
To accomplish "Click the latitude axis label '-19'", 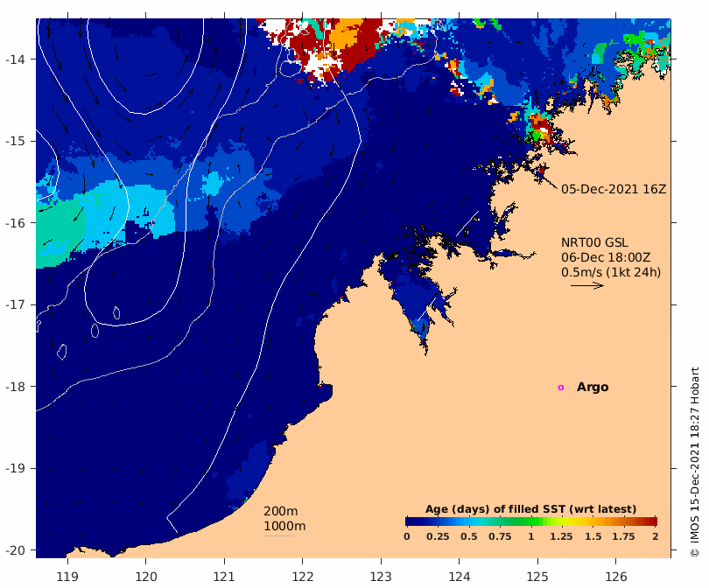I will (15, 468).
